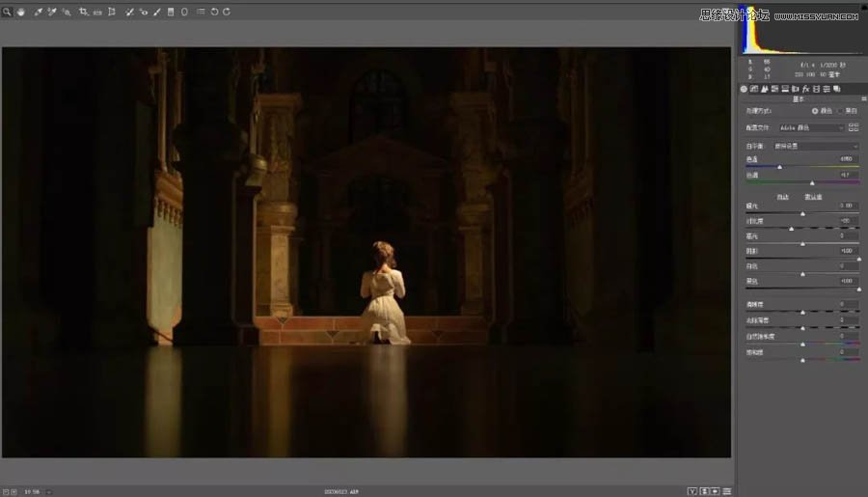Select the Adjustment Brush tool

pyautogui.click(x=157, y=12)
